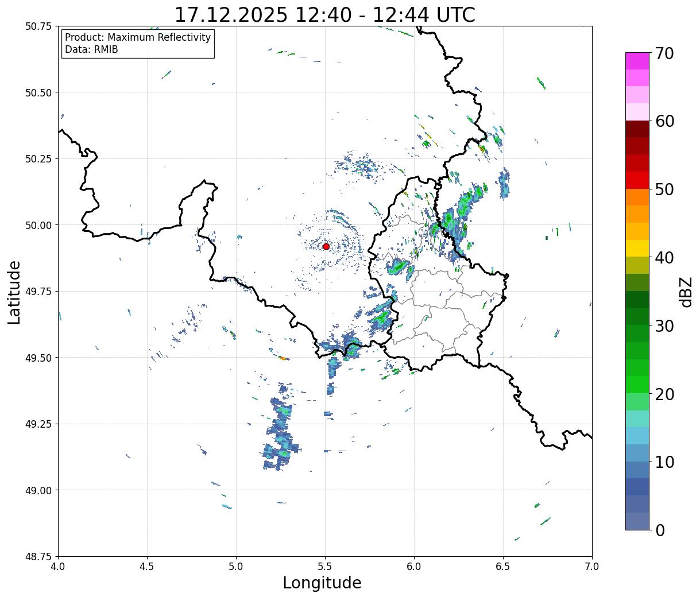Click the 5.0 longitude tick label
The height and width of the screenshot is (597, 700).
pyautogui.click(x=236, y=567)
